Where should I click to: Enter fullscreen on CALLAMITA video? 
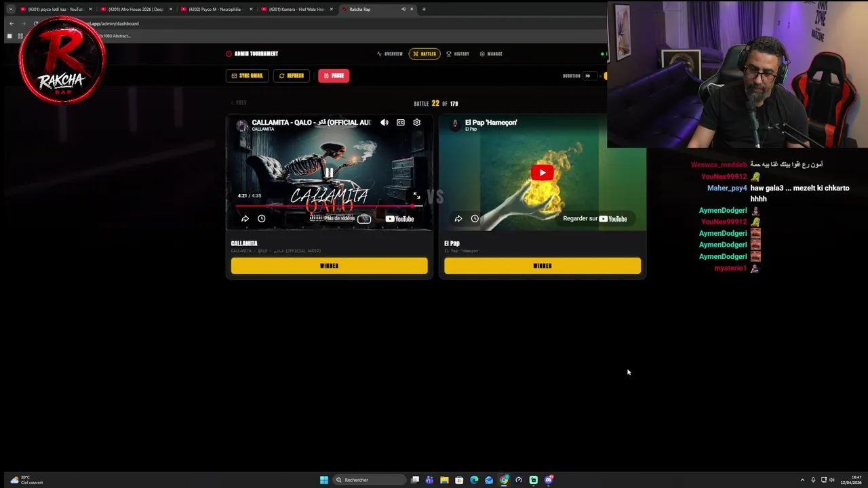coord(416,196)
